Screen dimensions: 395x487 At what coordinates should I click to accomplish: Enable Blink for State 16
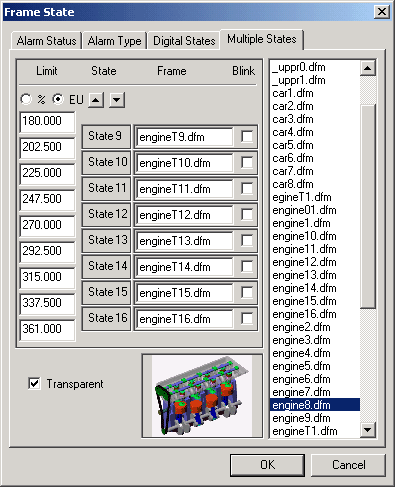247,318
